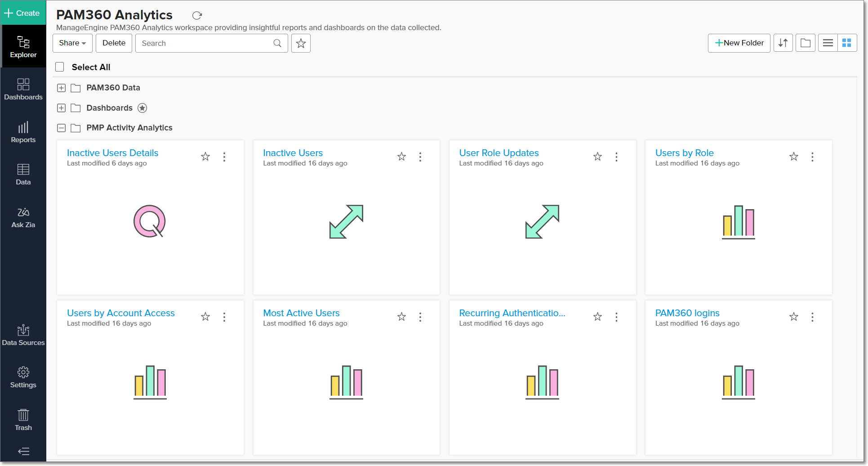Open the Ask Zia assistant
The image size is (868, 466).
[x=23, y=217]
